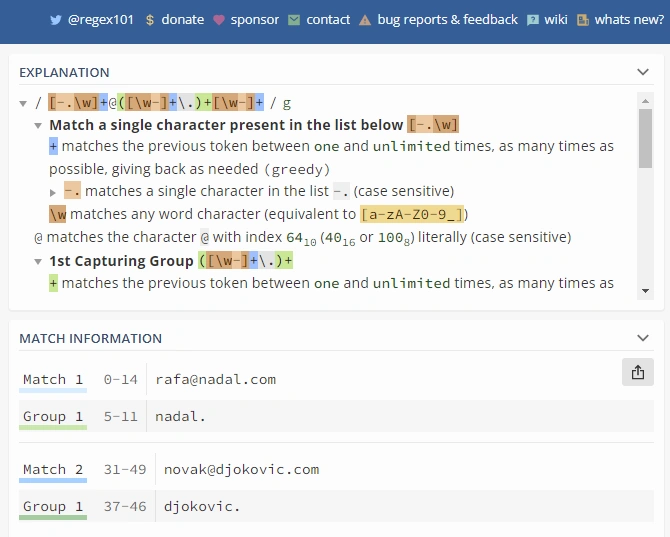Select the Match 2 label
Viewport: 670px width, 537px height.
tap(53, 470)
